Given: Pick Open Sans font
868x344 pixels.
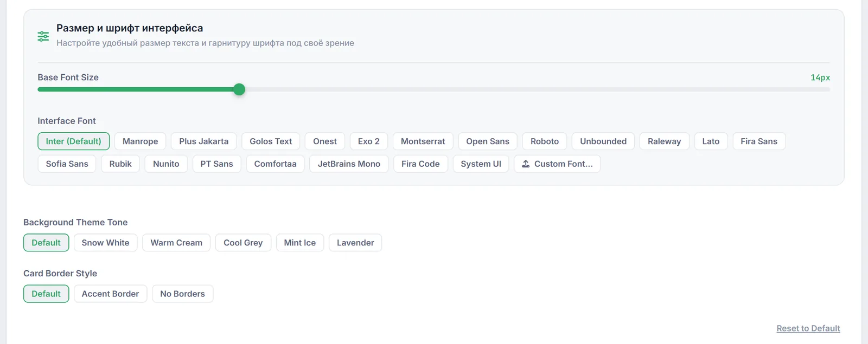Looking at the screenshot, I should (x=488, y=141).
